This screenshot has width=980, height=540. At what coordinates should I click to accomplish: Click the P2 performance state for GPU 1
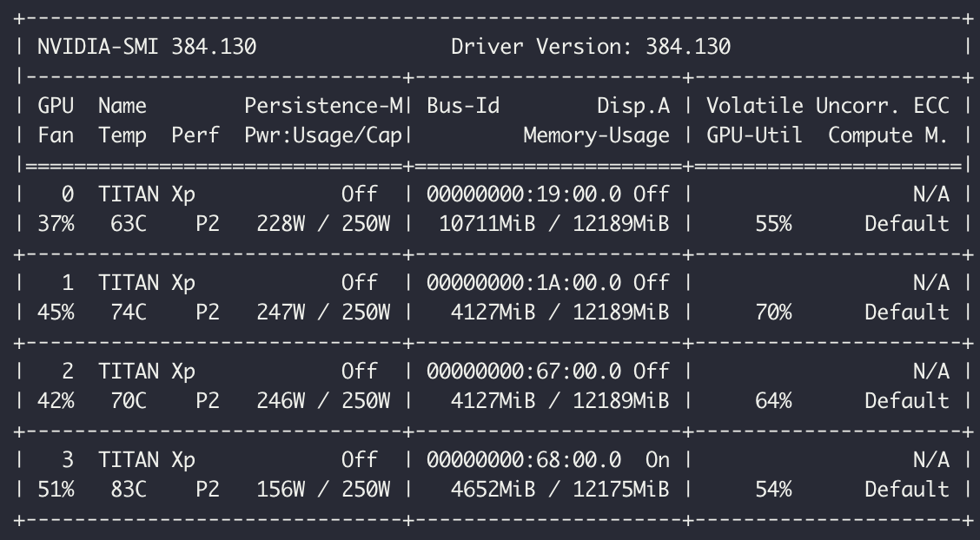pyautogui.click(x=208, y=313)
